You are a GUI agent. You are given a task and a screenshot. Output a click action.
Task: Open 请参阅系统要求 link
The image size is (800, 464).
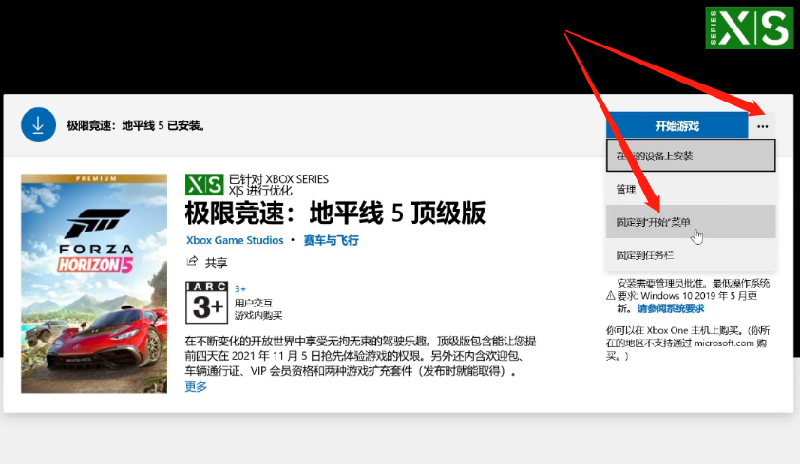click(670, 308)
